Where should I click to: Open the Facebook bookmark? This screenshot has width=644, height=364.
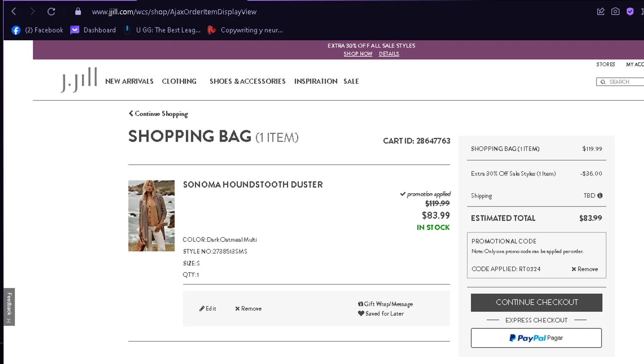[37, 30]
